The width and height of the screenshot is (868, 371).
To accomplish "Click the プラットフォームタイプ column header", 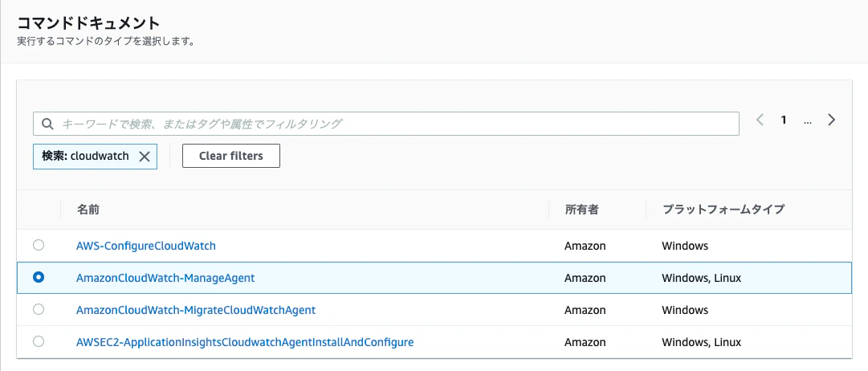I will (723, 210).
